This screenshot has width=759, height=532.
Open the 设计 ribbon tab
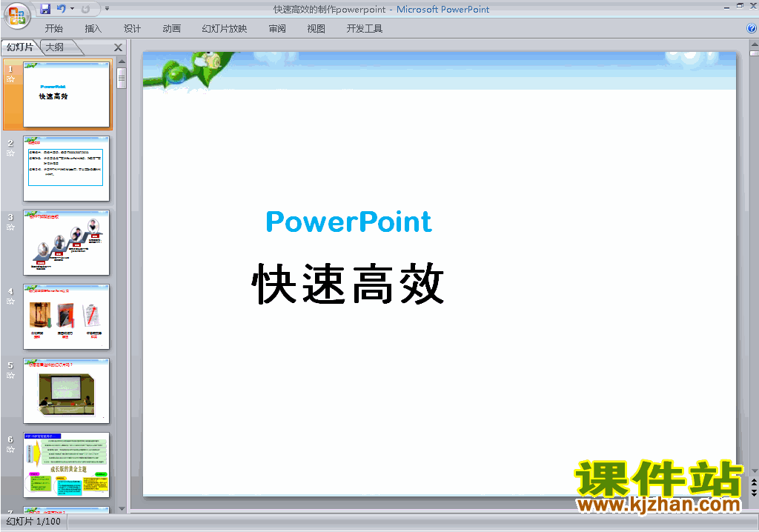[132, 29]
